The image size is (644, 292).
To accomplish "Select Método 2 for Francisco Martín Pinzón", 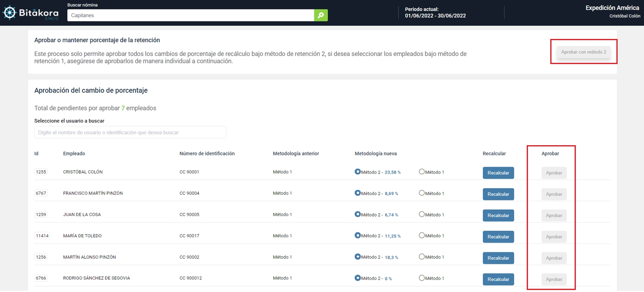I will pos(358,193).
